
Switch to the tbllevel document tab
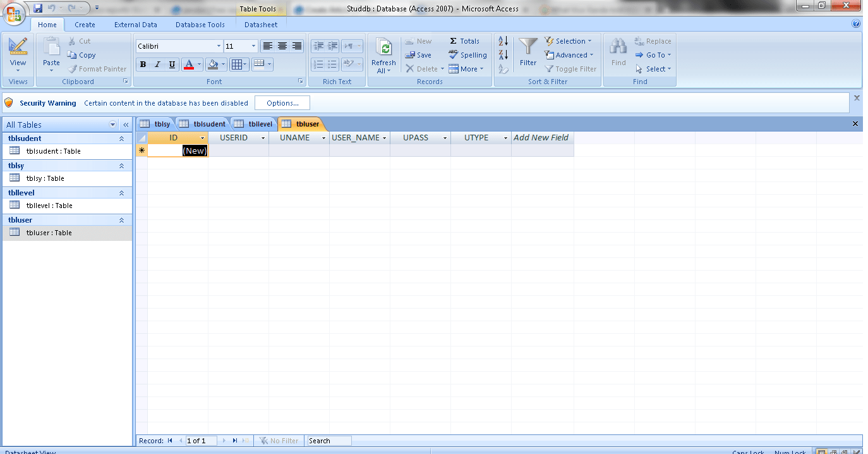[x=253, y=124]
